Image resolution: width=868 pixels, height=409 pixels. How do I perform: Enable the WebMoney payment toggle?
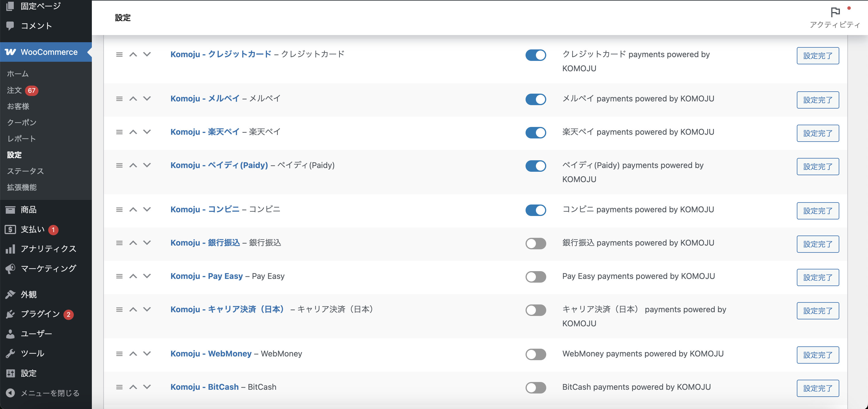pos(536,354)
